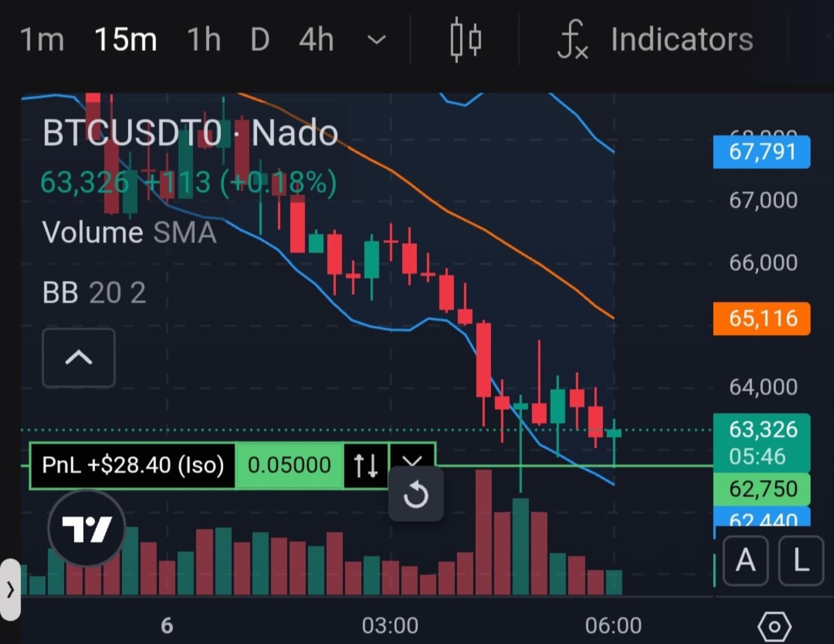Select the 4h timeframe
Viewport: 834px width, 644px height.
[316, 40]
